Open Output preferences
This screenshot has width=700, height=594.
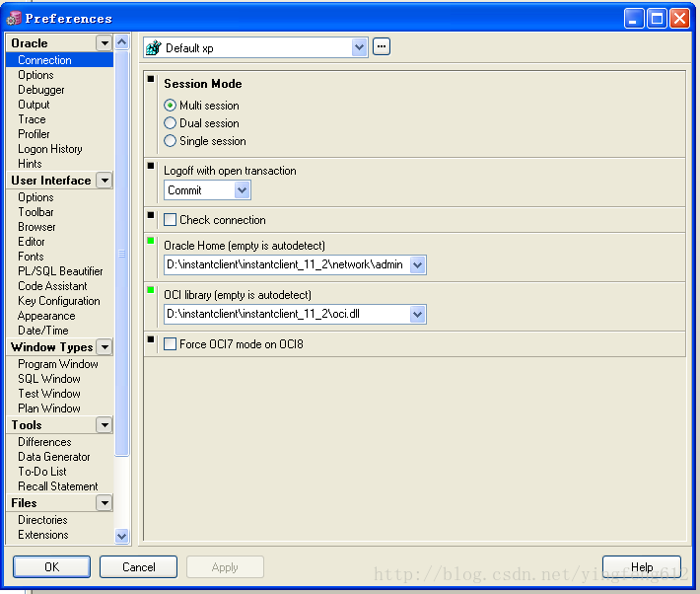tap(34, 105)
